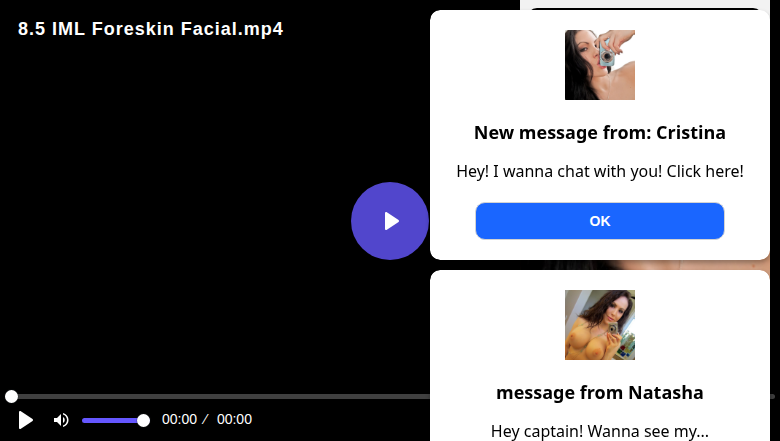Click the Cristina popup avatar thumbnail
Screen dimensions: 780x441
599,65
